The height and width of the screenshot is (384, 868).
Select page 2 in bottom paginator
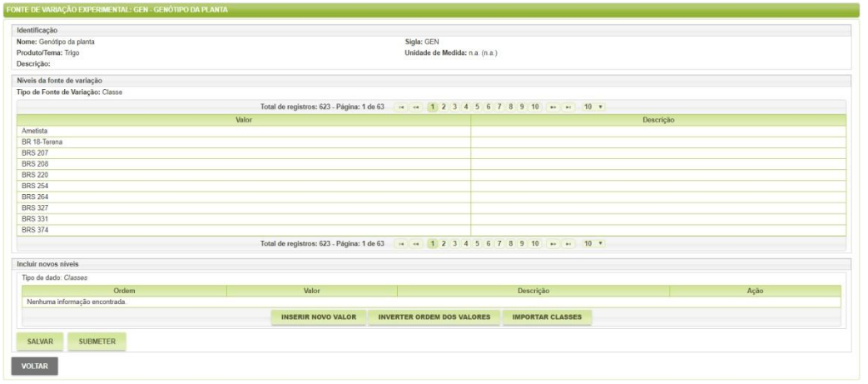click(x=444, y=244)
